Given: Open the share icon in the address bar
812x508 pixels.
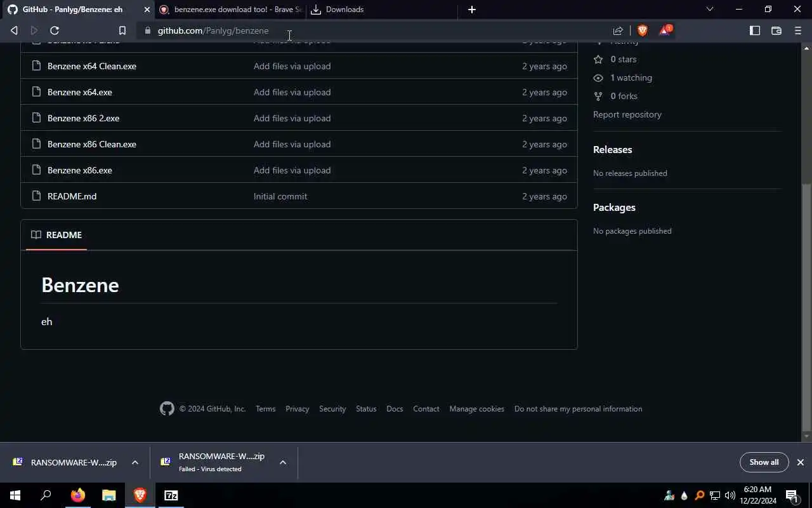Looking at the screenshot, I should [618, 30].
